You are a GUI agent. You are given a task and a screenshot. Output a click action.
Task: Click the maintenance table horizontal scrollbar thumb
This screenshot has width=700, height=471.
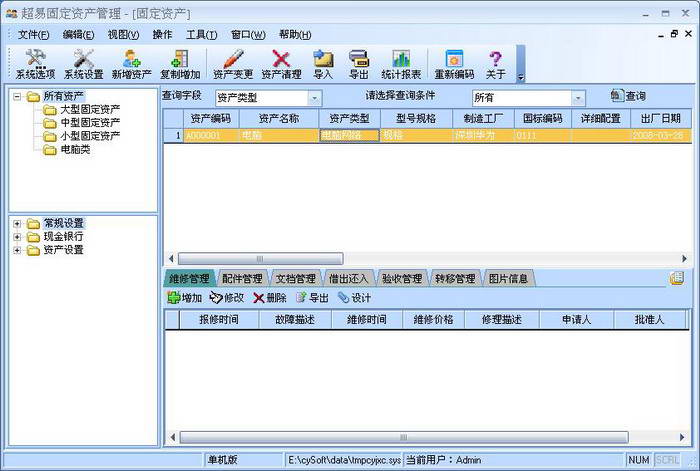[x=404, y=437]
